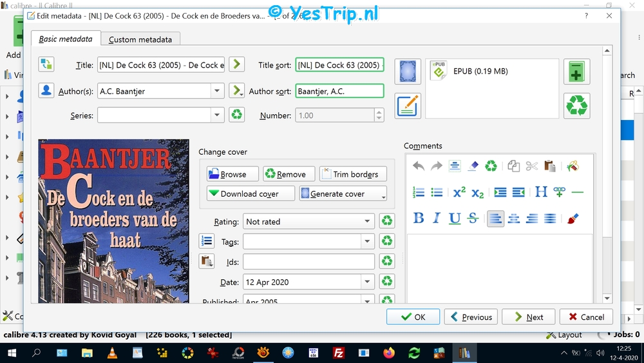Toggle italic formatting in comments
This screenshot has width=644, height=363.
(437, 219)
